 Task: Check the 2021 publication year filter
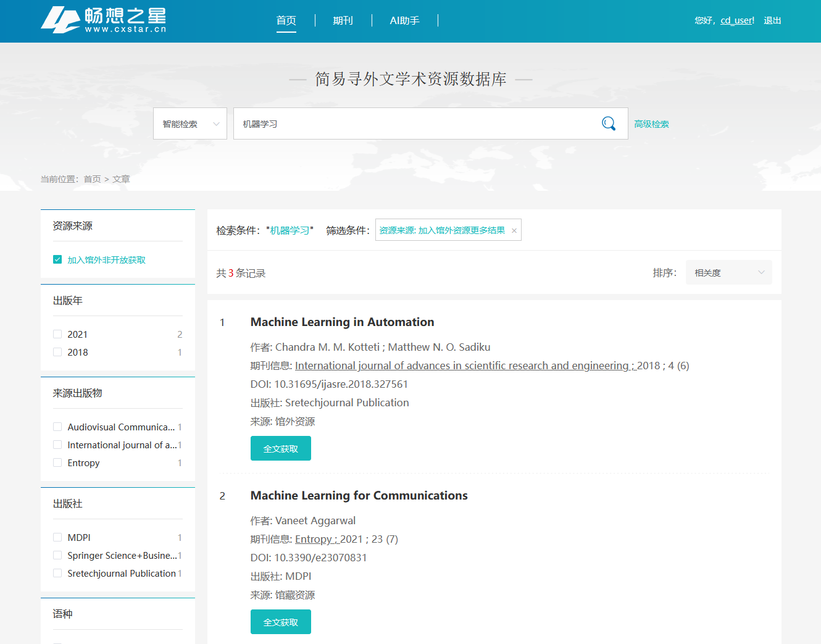point(57,334)
